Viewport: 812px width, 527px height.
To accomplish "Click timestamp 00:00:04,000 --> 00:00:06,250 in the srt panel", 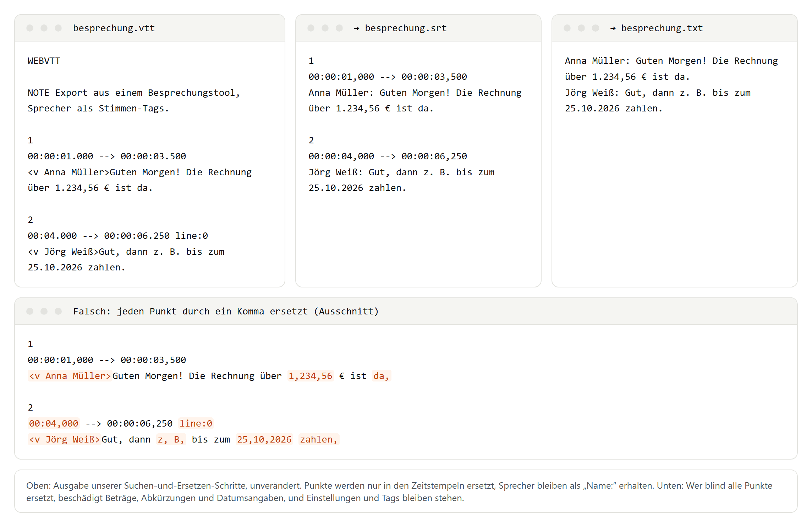I will click(x=388, y=156).
